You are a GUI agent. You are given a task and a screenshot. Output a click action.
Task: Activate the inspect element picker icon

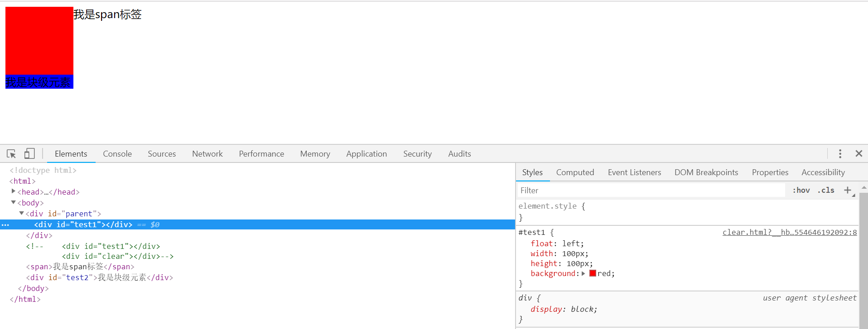(x=11, y=154)
